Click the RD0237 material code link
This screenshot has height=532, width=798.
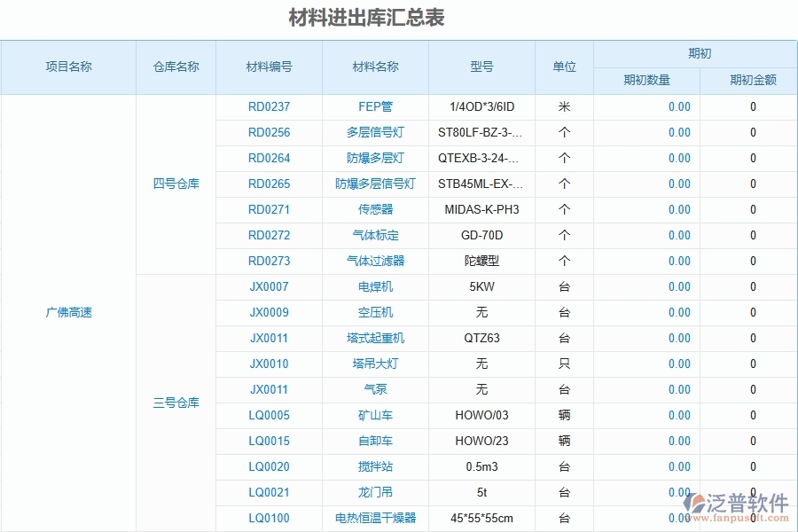[x=268, y=106]
